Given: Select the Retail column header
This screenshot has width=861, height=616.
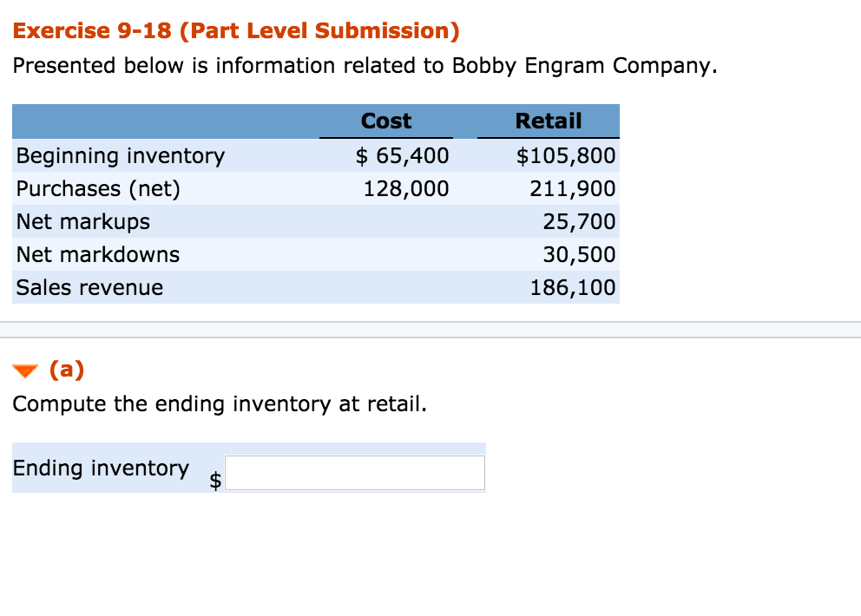Looking at the screenshot, I should (x=549, y=121).
